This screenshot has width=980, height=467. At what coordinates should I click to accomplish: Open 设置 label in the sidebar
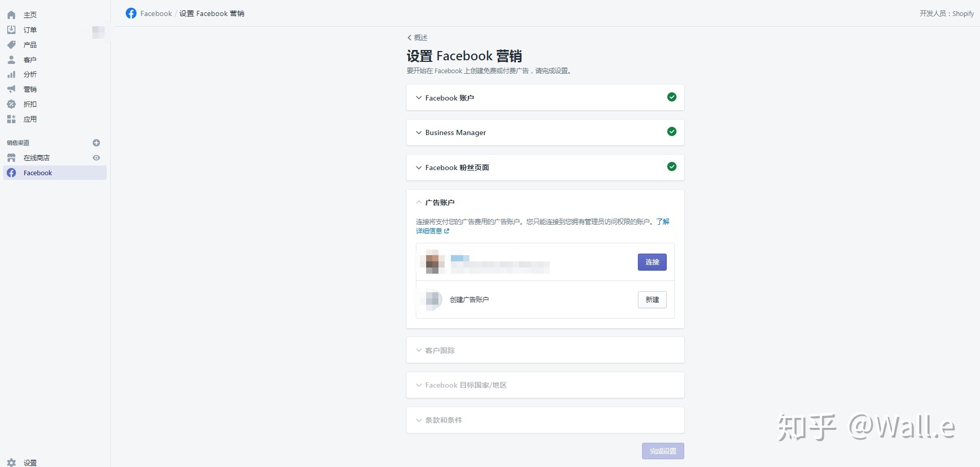click(x=30, y=462)
